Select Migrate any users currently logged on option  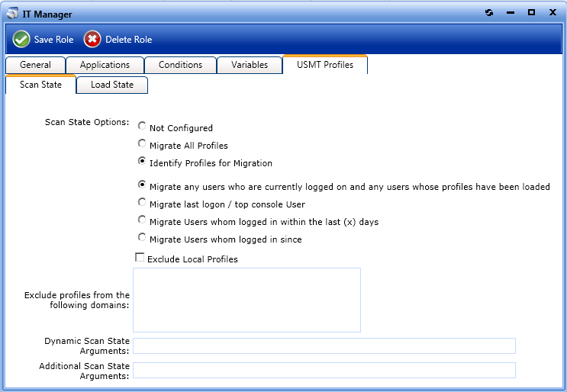pos(142,185)
